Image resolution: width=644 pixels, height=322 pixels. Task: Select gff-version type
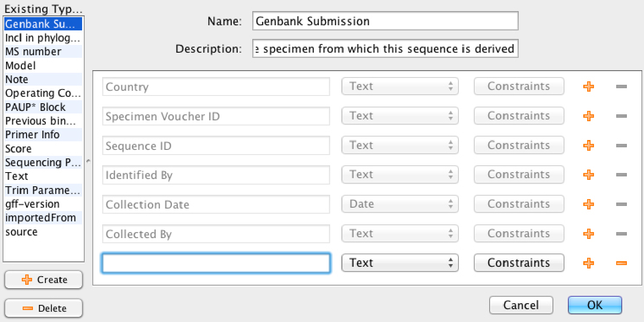(43, 204)
